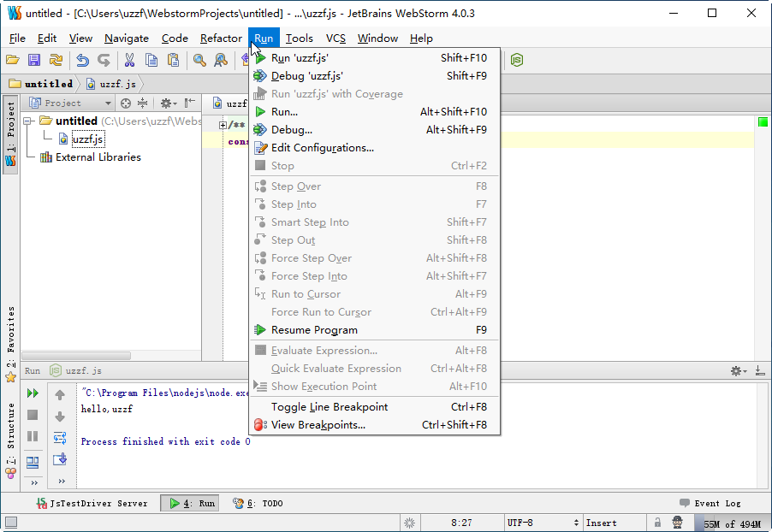Hide Run tool window icon

click(x=760, y=370)
